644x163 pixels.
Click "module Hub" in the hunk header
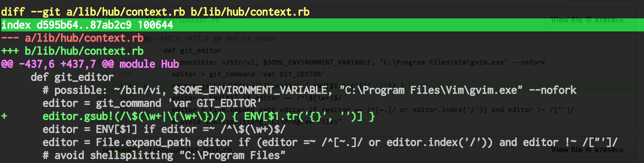(x=149, y=64)
